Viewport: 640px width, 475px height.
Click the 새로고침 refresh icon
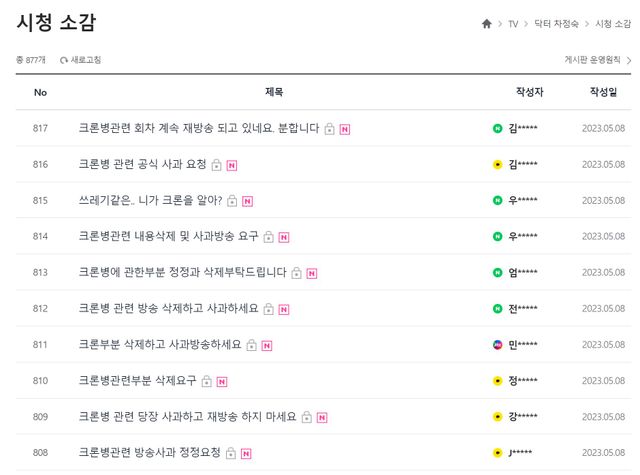click(64, 60)
